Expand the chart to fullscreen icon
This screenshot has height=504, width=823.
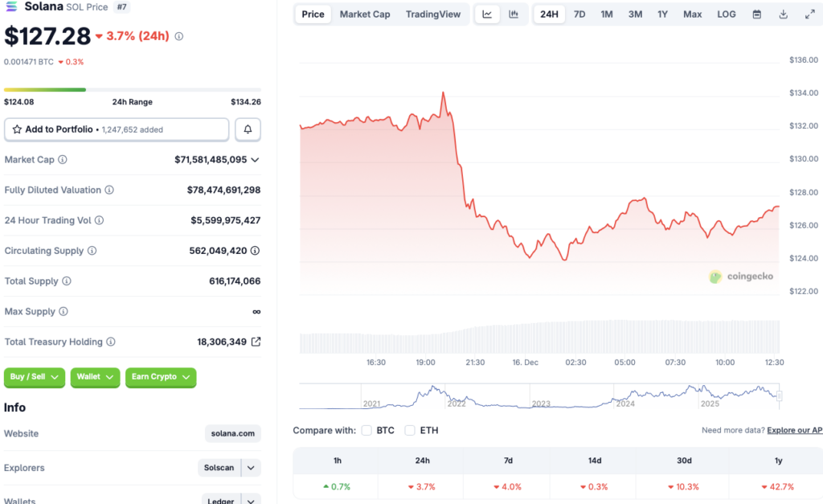point(810,14)
